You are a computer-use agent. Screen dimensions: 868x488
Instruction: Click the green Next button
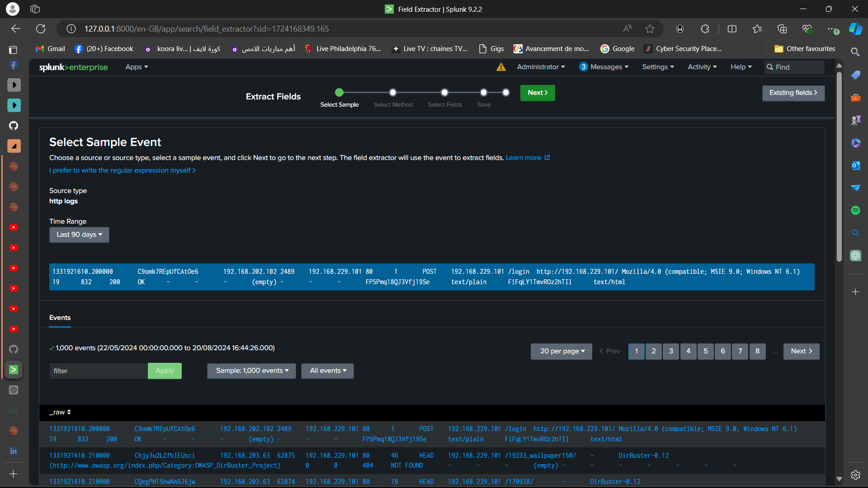click(538, 93)
